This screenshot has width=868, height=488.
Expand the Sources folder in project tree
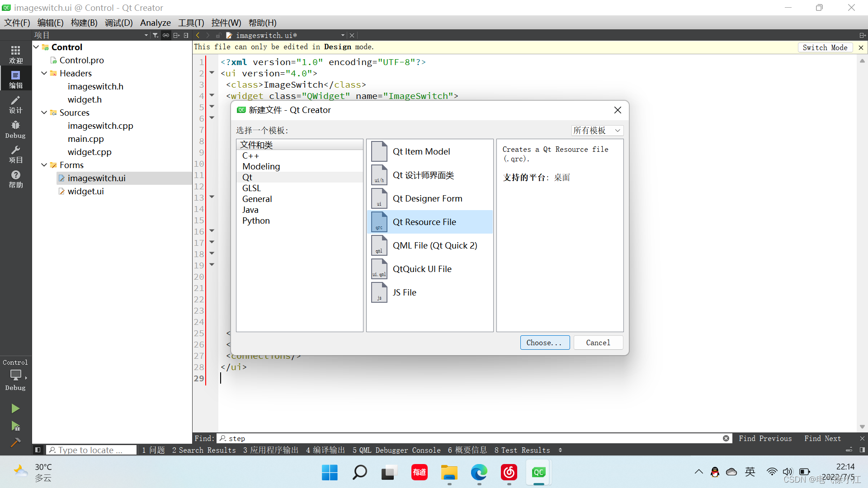[x=45, y=112]
